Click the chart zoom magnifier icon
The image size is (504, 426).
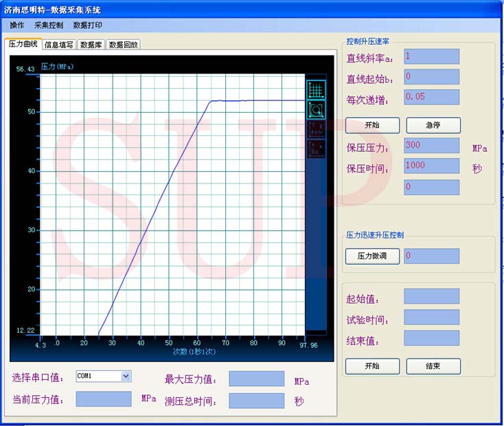pos(316,109)
